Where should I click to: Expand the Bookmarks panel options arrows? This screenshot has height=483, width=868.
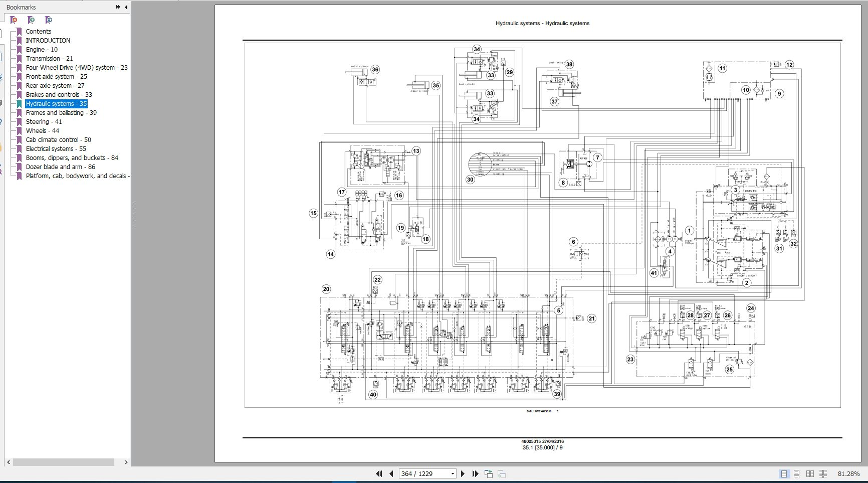pos(118,7)
